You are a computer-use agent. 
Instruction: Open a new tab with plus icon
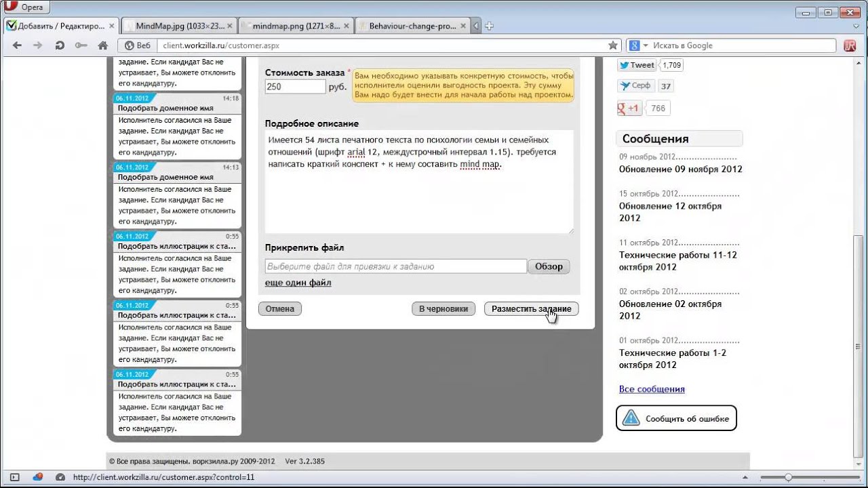[x=489, y=26]
